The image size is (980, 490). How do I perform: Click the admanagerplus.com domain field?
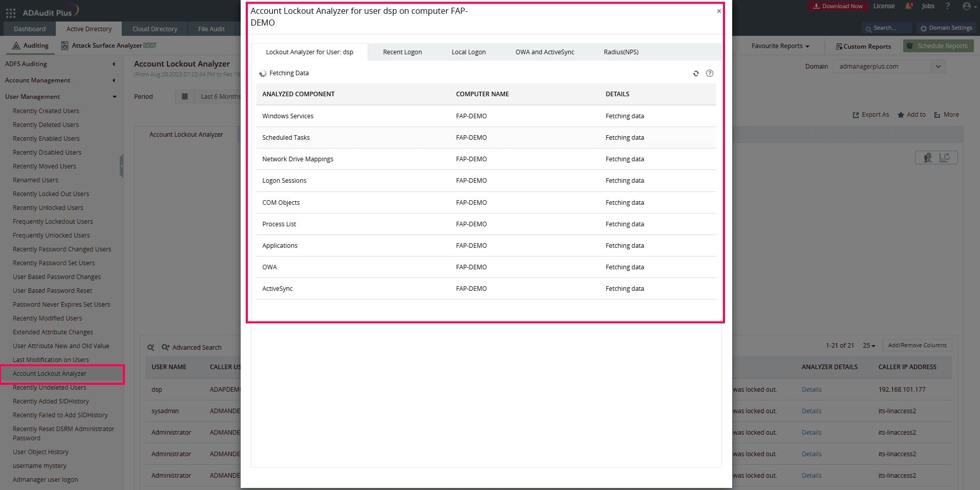point(882,67)
